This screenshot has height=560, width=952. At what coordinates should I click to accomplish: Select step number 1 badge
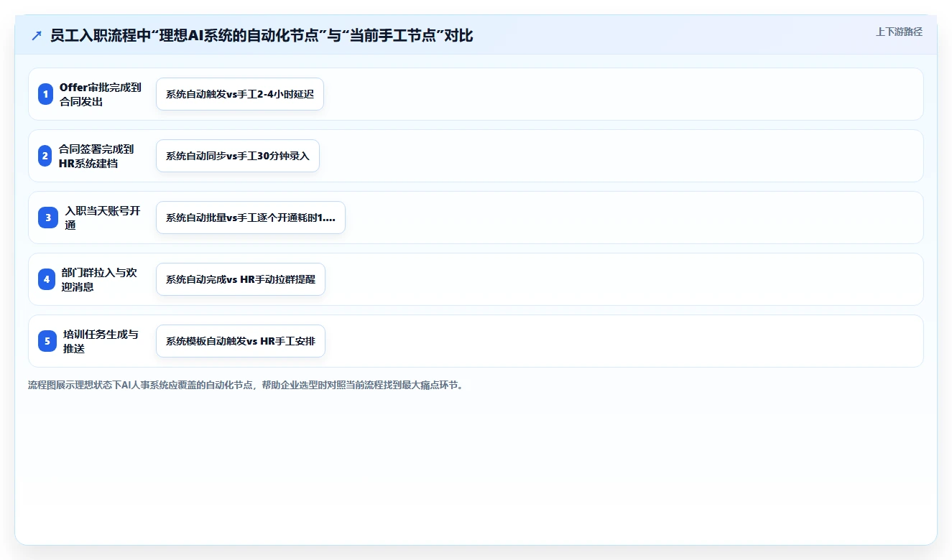coord(46,94)
